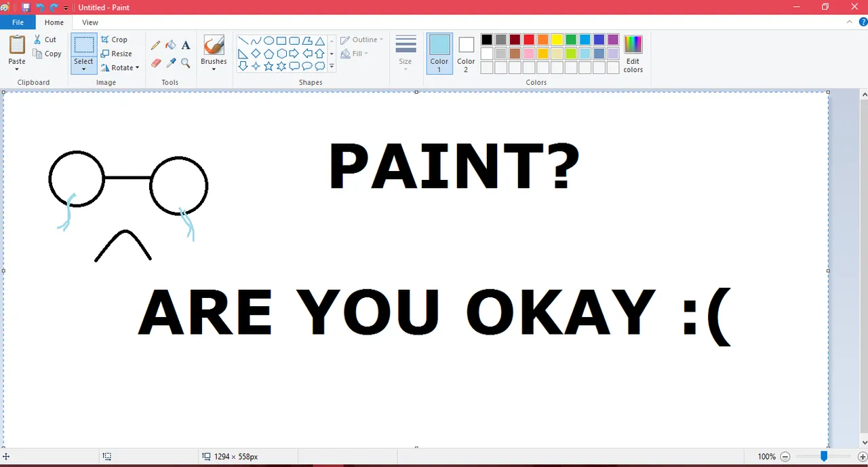
Task: Pick the Five-point star shape
Action: (269, 67)
